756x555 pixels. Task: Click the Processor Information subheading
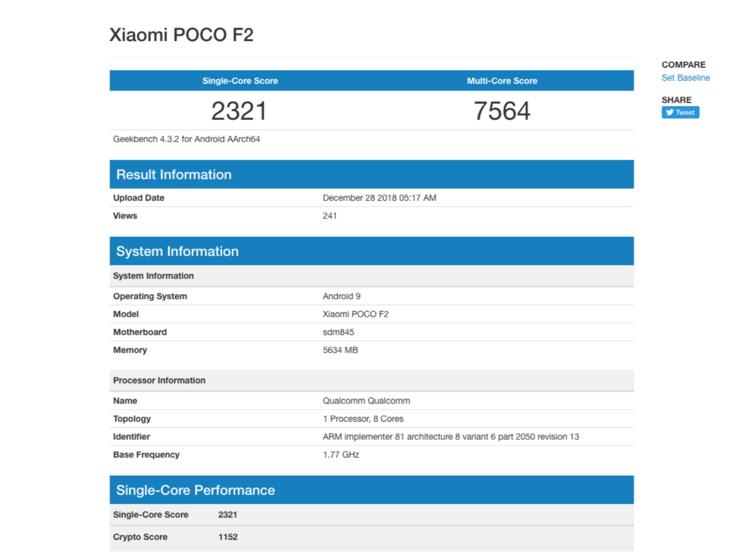point(159,380)
